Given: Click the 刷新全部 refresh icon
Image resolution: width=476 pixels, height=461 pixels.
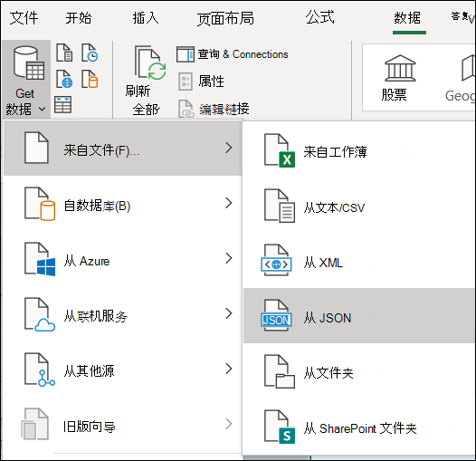Looking at the screenshot, I should pos(150,62).
